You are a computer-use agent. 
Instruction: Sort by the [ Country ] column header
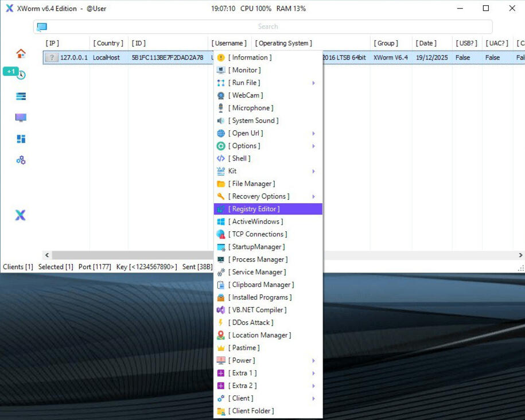pyautogui.click(x=108, y=43)
